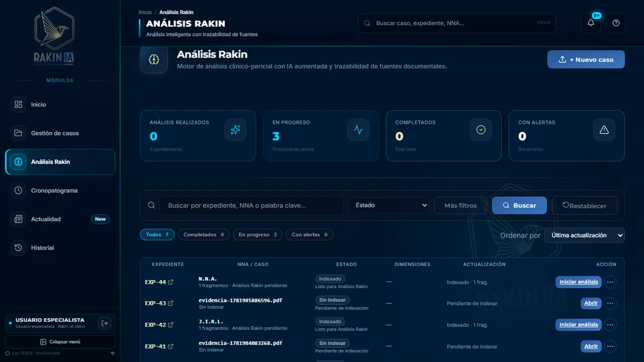
Task: Click Abrir for EXP-43
Action: point(591,303)
